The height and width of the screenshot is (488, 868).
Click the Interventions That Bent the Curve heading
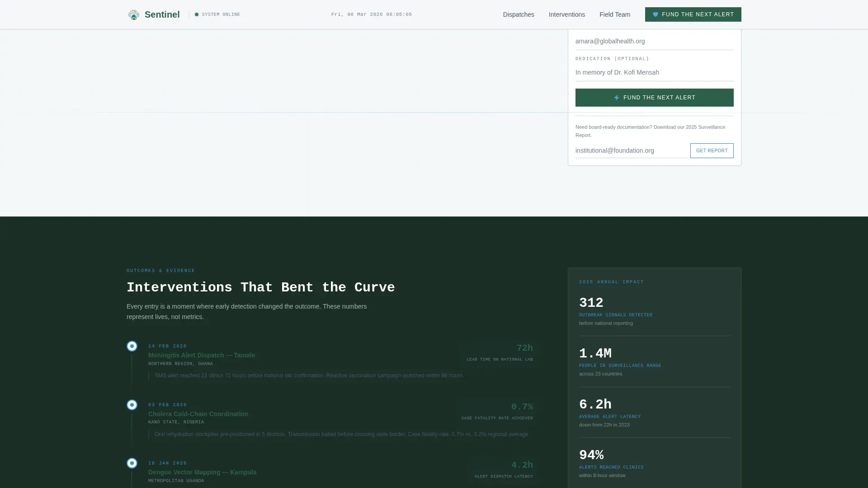[x=261, y=287]
